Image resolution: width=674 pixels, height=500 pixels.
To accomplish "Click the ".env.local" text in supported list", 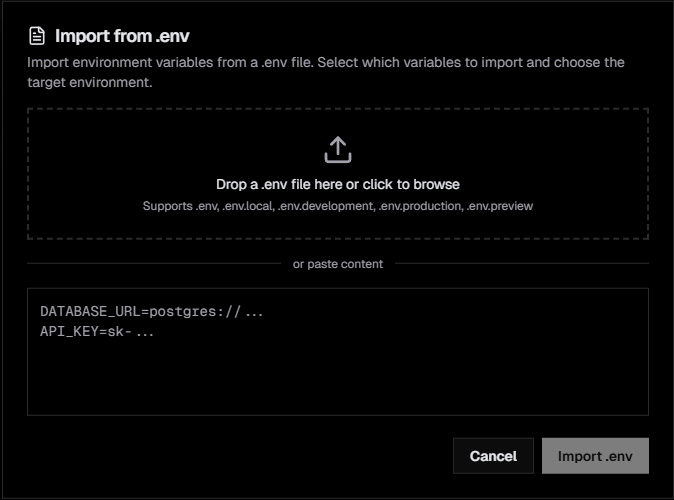I will coord(246,206).
